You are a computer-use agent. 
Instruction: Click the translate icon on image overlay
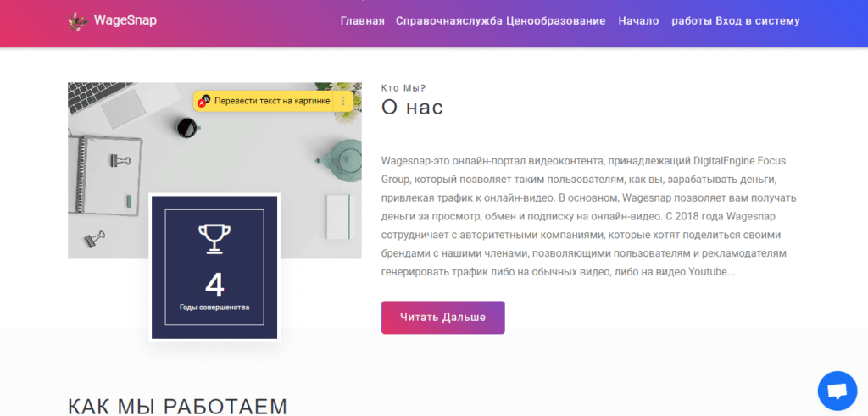point(204,101)
